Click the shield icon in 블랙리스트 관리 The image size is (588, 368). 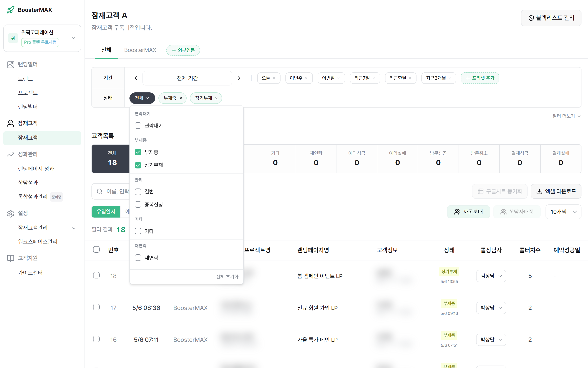pyautogui.click(x=531, y=18)
